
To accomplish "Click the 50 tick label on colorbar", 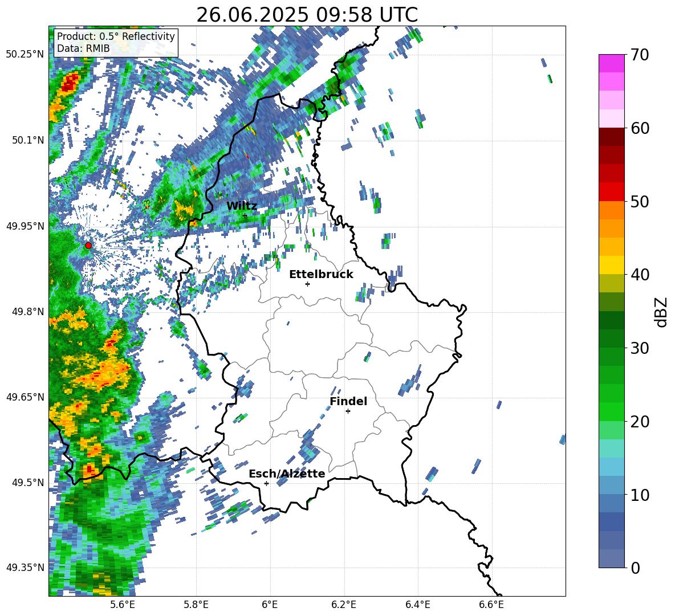I will pos(640,202).
